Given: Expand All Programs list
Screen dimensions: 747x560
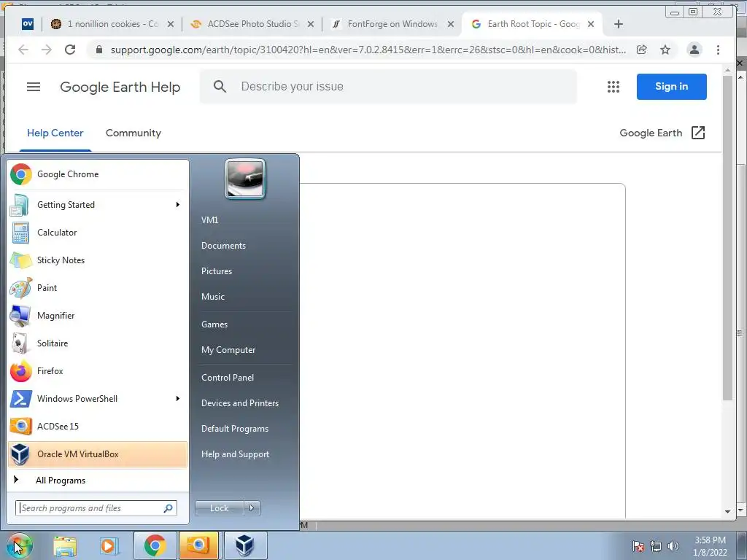Looking at the screenshot, I should point(98,481).
